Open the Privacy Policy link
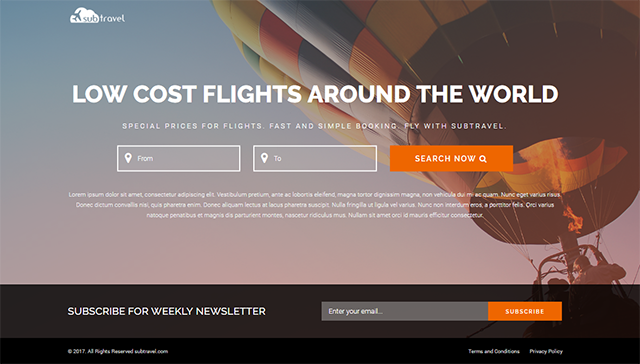Screen dimensions: 640x364 (x=546, y=351)
